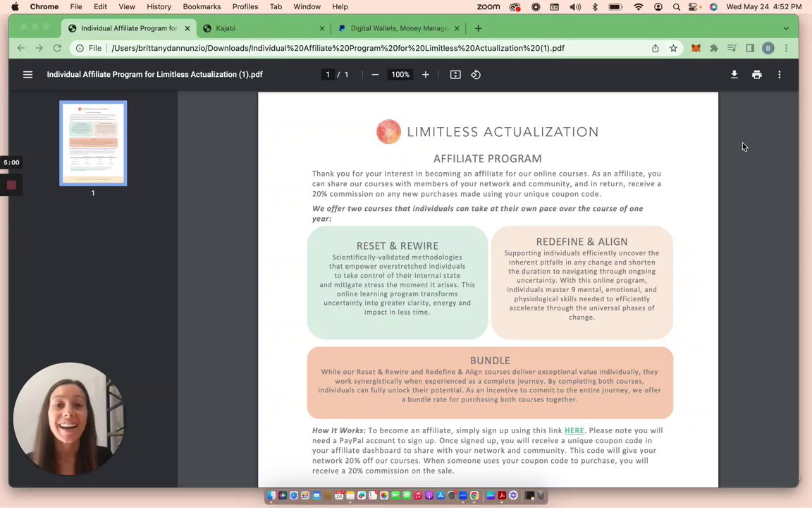Close the Kajabi tab
This screenshot has height=508, width=812.
[322, 28]
